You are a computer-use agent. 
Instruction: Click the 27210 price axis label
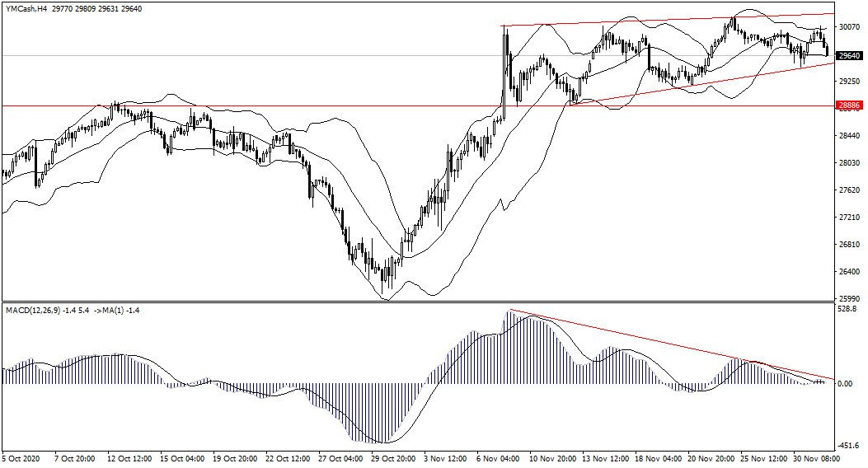pyautogui.click(x=849, y=217)
